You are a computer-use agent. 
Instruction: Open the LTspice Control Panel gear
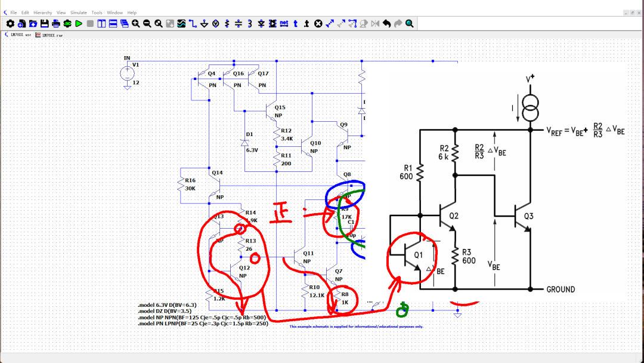[x=11, y=24]
